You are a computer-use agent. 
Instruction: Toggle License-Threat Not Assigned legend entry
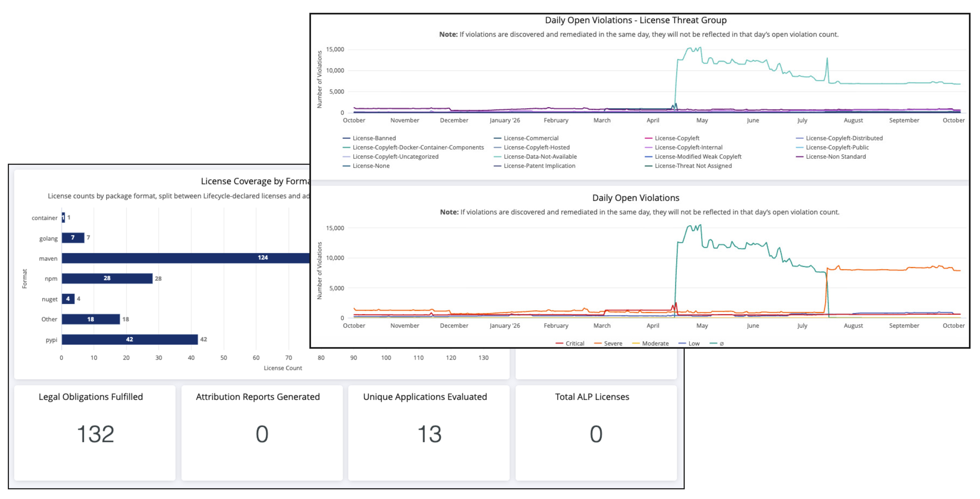[688, 166]
